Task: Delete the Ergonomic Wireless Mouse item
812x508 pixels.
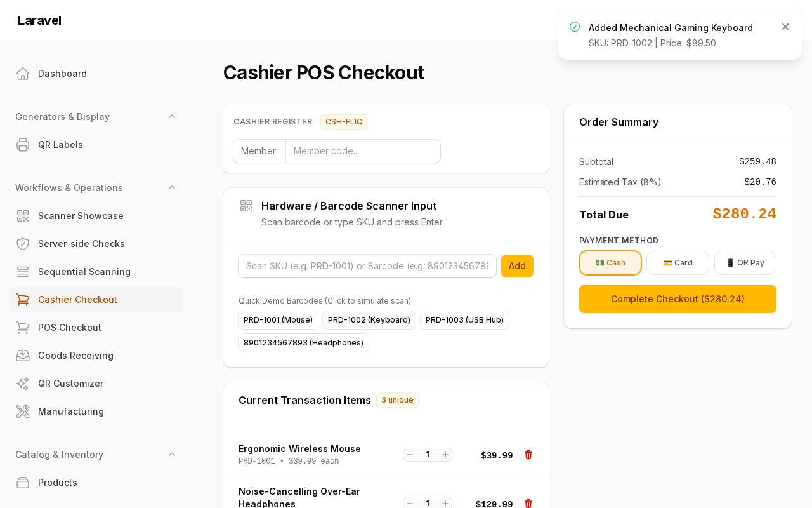Action: click(x=528, y=455)
